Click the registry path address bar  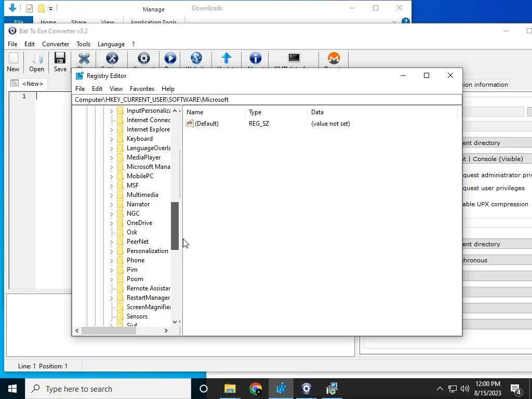[267, 100]
